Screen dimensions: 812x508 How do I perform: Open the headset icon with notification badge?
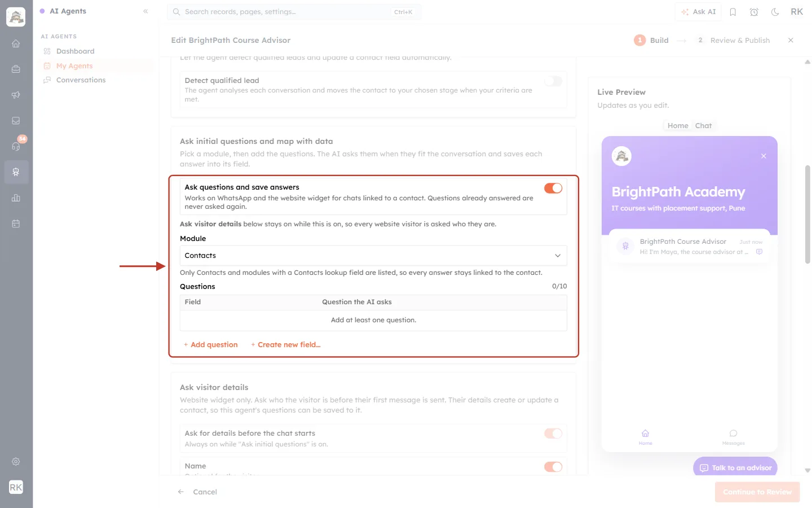(x=16, y=146)
